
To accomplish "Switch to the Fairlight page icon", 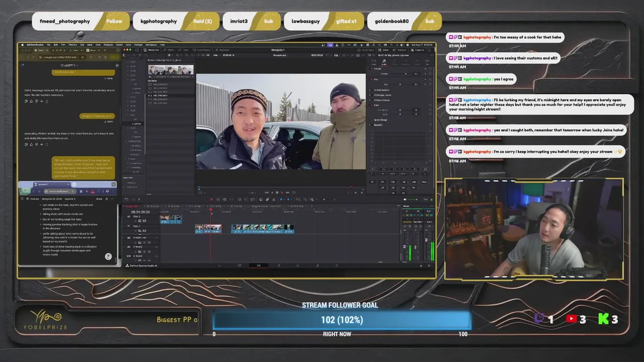I will [317, 265].
